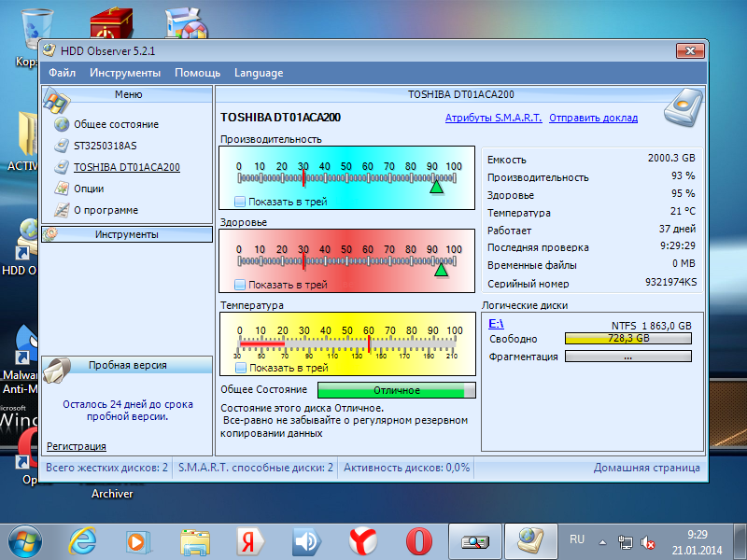Click Всего жестких дисков: 2 status
Viewport: 747px width, 560px height.
tap(106, 468)
